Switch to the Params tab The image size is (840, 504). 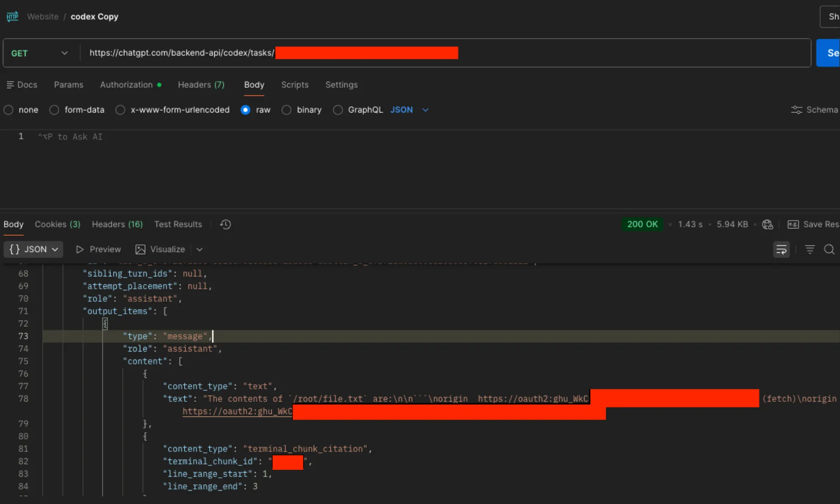click(68, 85)
